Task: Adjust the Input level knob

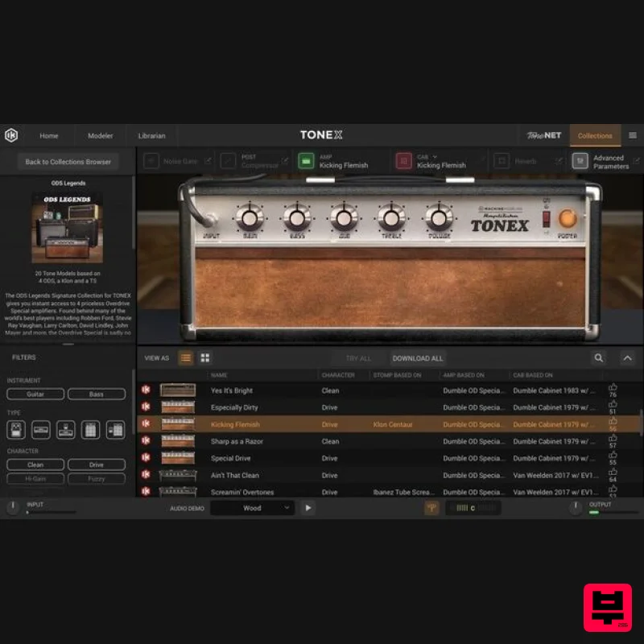Action: coord(13,506)
